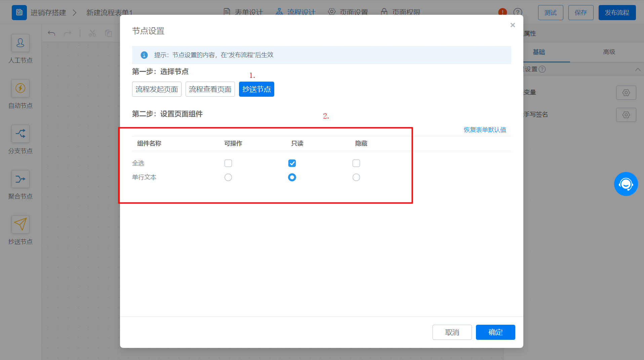Click the red error alert icon
This screenshot has width=644, height=360.
(502, 12)
